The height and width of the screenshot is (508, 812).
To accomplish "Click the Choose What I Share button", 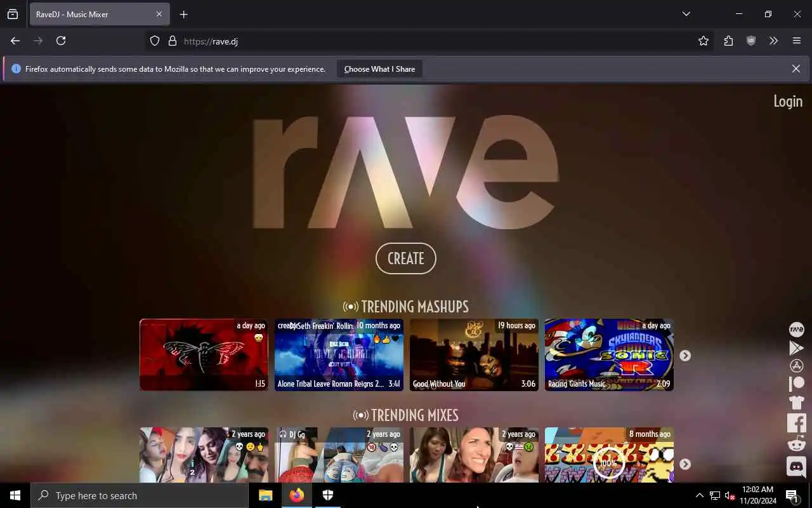I will (379, 69).
